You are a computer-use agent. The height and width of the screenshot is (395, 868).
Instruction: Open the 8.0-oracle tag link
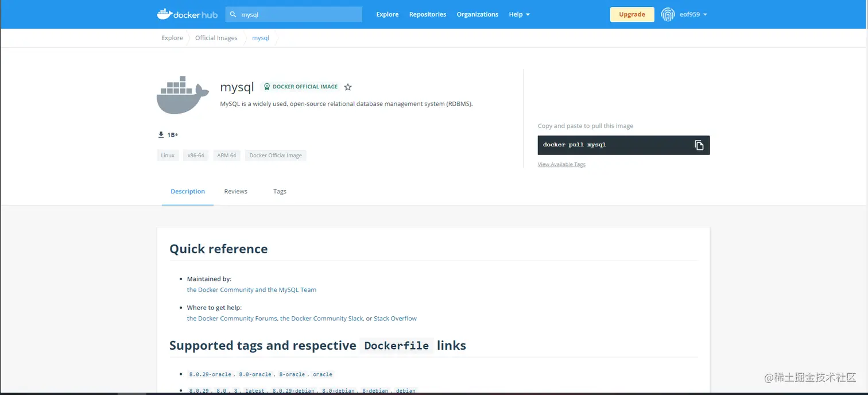point(255,374)
